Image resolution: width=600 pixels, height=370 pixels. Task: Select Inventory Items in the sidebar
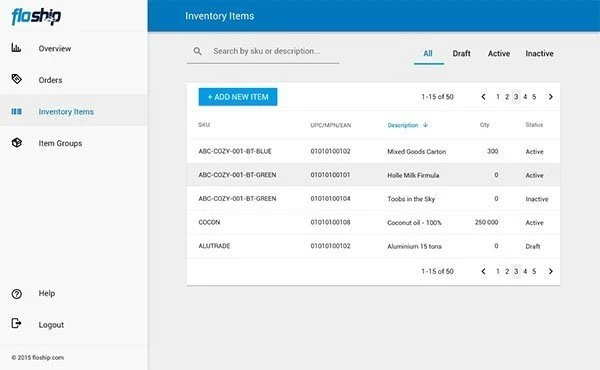(73, 111)
